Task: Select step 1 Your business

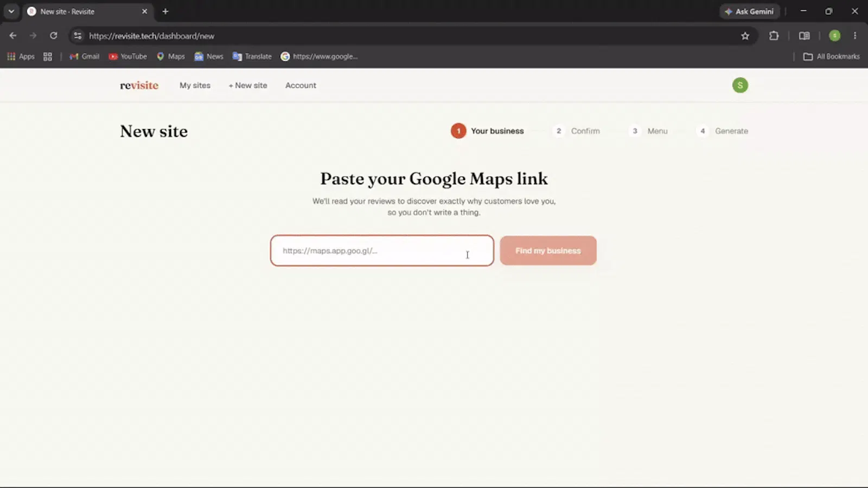Action: click(487, 131)
